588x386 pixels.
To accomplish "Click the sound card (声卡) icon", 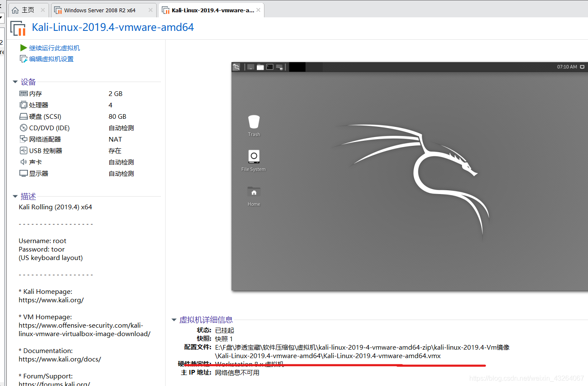I will (x=24, y=162).
